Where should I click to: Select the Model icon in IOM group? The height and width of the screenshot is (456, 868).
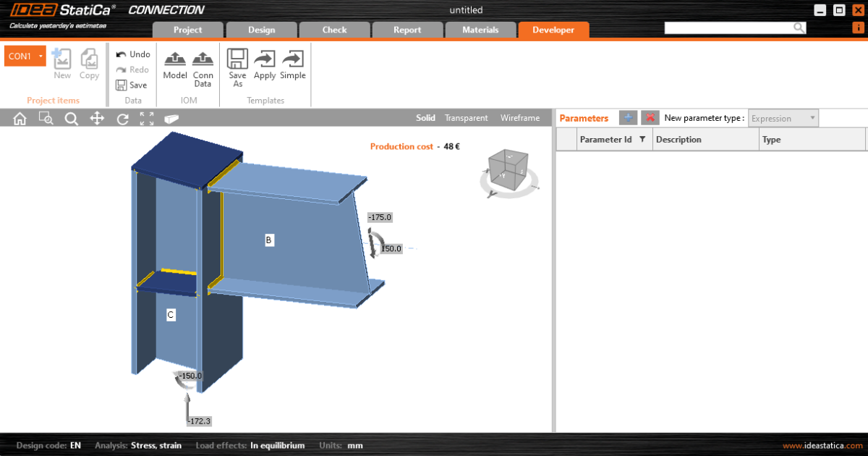(174, 65)
